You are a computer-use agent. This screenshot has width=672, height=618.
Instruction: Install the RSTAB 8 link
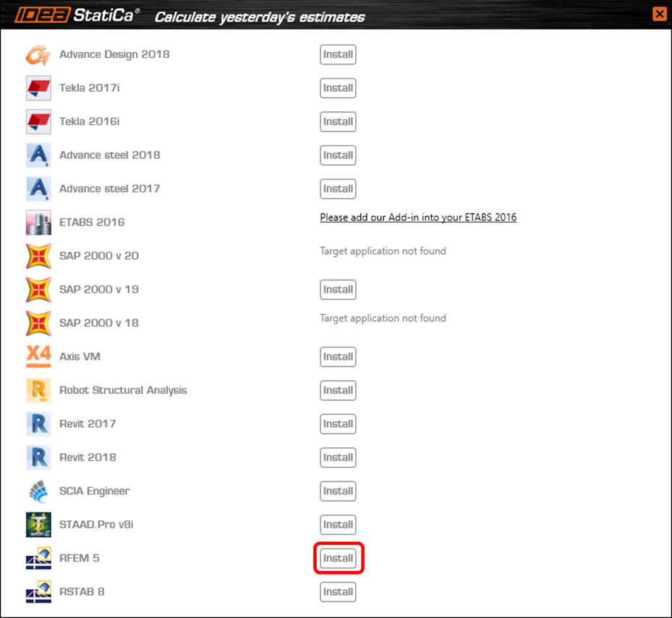(338, 592)
